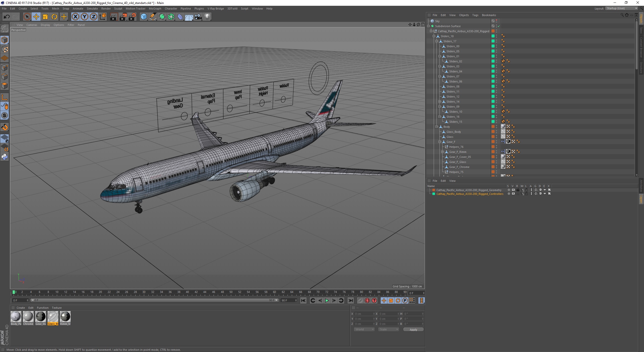Screen dimensions: 644x352
Task: Click the Undo arrow icon
Action: tap(7, 17)
